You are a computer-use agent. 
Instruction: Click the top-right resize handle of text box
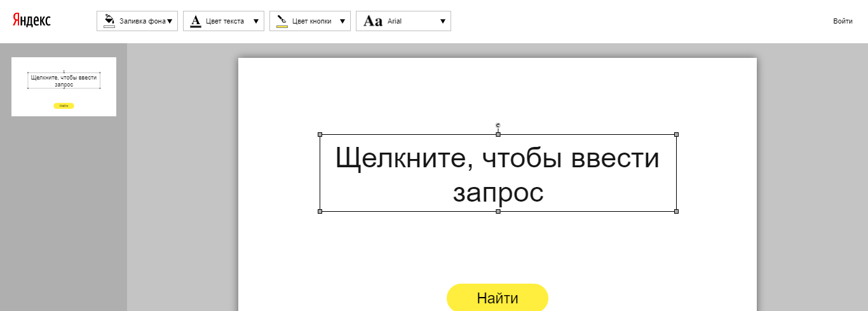pos(676,135)
